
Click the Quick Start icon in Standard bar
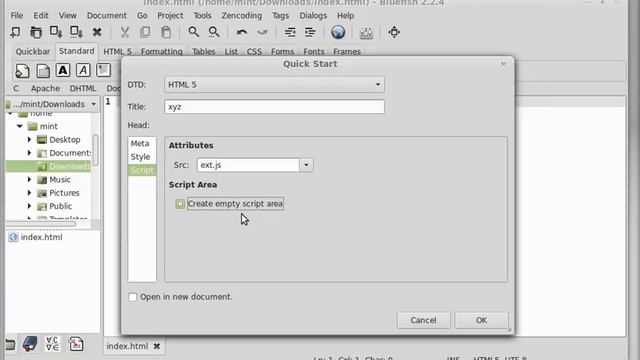pyautogui.click(x=22, y=71)
